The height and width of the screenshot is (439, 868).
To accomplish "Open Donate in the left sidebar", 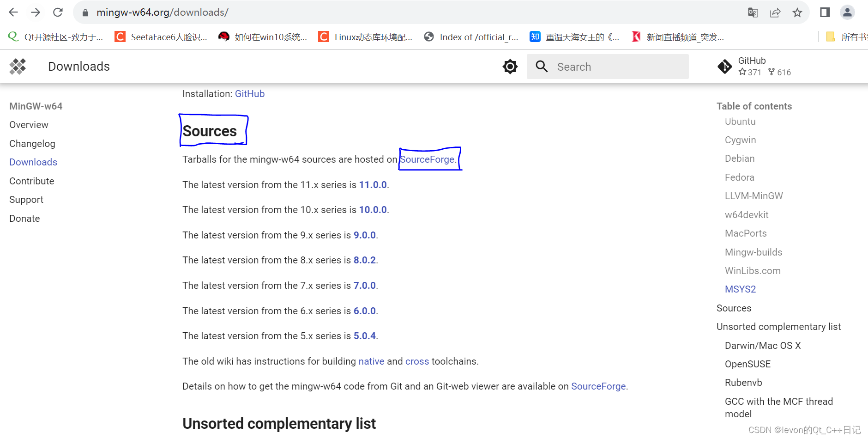I will tap(24, 219).
